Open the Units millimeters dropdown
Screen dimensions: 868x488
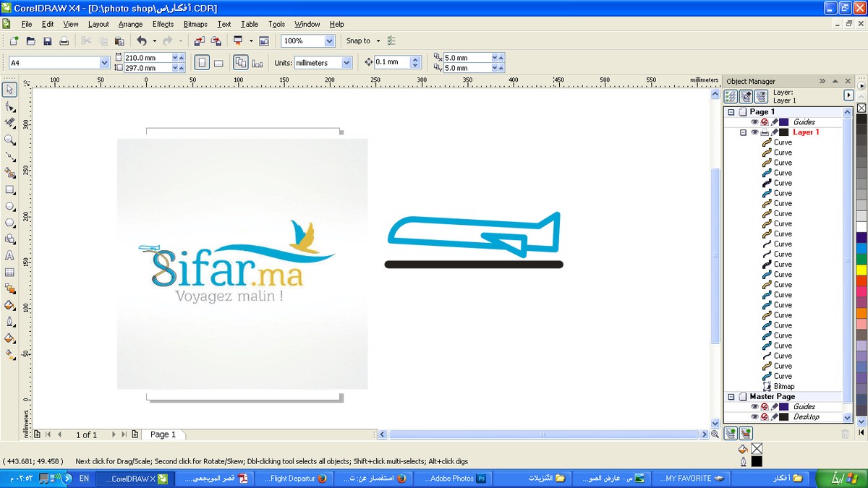click(346, 63)
